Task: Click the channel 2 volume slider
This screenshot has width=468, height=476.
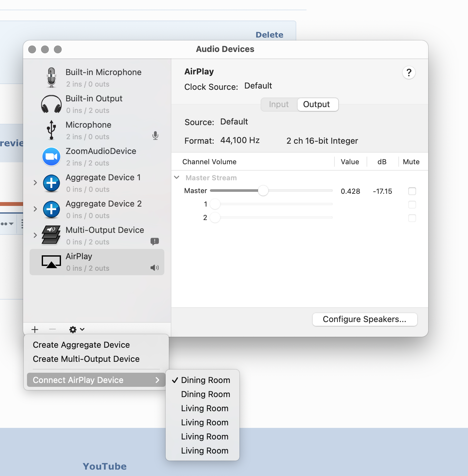Action: 271,217
